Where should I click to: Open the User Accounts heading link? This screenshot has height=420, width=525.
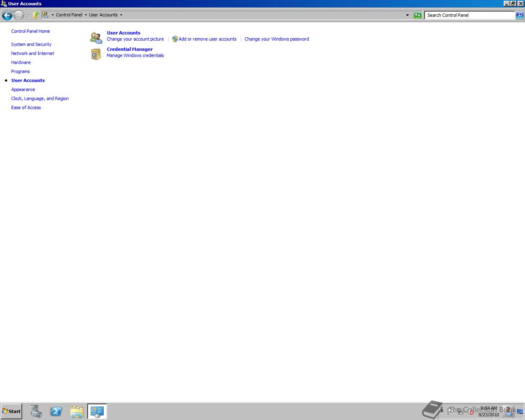click(123, 33)
